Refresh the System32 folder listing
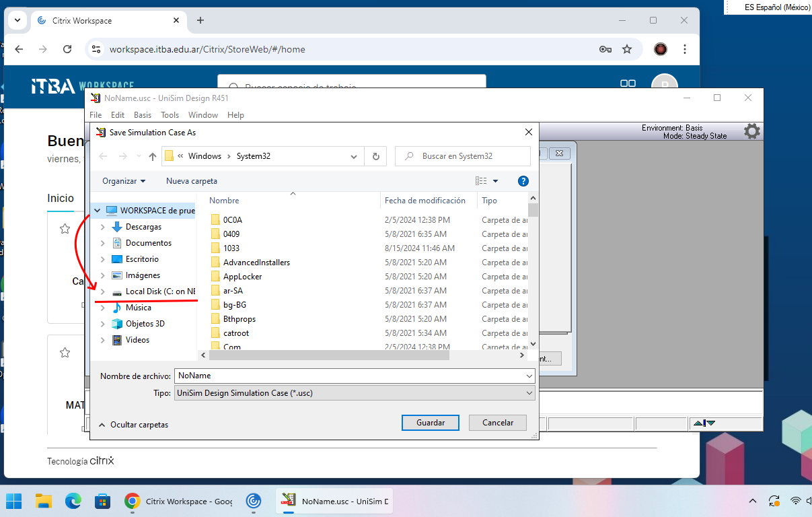812x517 pixels. (375, 156)
